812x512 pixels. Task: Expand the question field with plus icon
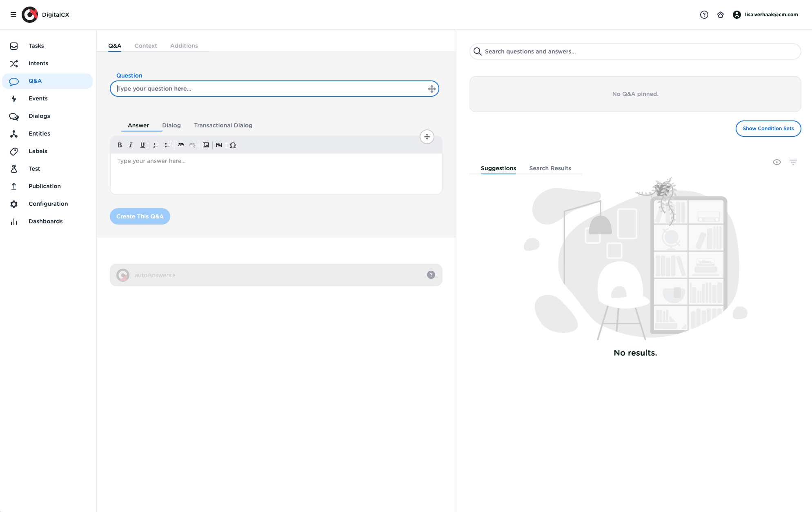pyautogui.click(x=432, y=89)
